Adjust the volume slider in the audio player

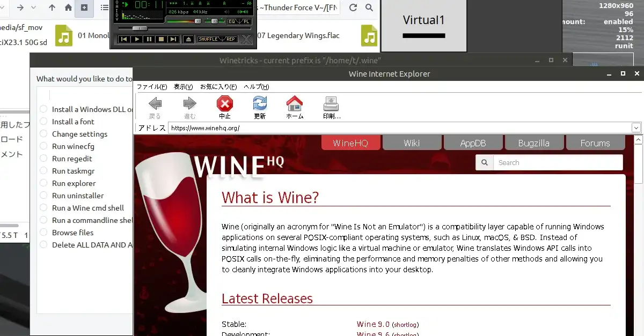pyautogui.click(x=199, y=21)
